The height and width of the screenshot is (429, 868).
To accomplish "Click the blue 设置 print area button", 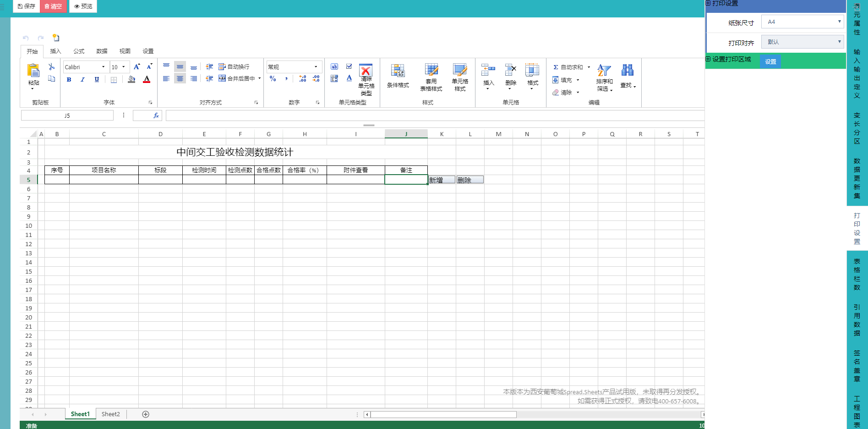I will [770, 61].
